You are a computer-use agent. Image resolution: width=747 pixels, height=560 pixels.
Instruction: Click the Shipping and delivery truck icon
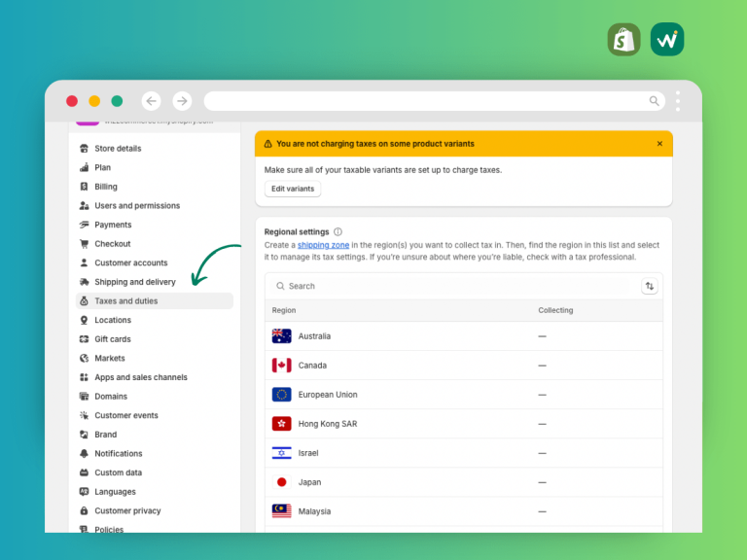coord(84,282)
